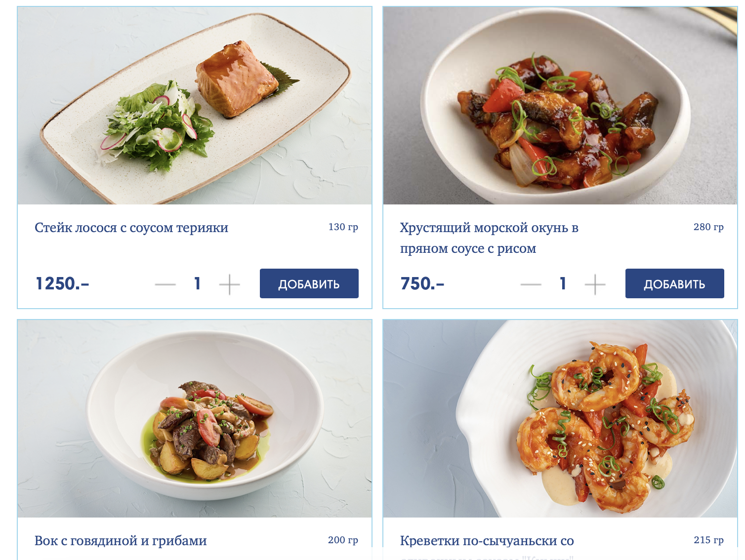The height and width of the screenshot is (560, 745).
Task: Open the sea bass bowl photo
Action: tap(560, 106)
